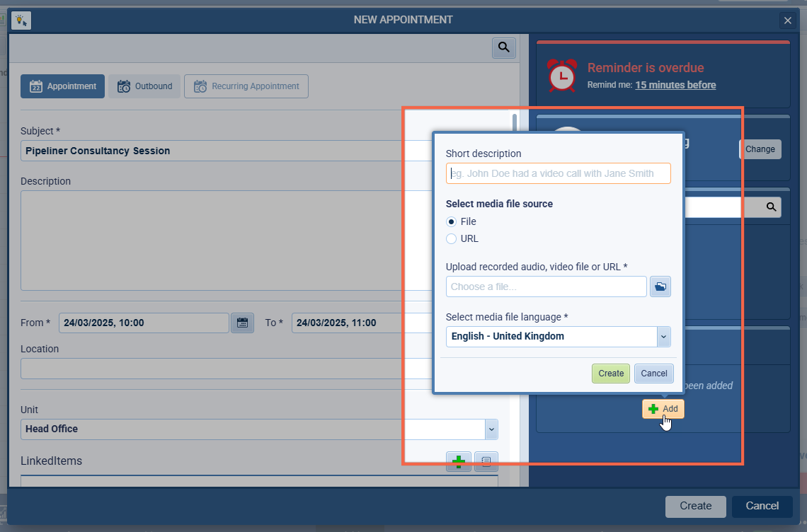The height and width of the screenshot is (532, 807).
Task: Open the Unit dropdown arrow
Action: tap(491, 429)
